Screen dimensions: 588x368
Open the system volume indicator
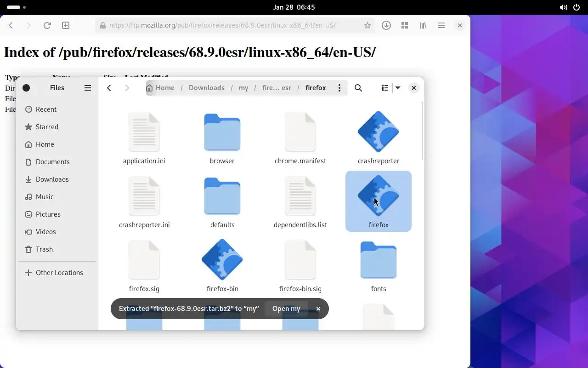coord(563,7)
